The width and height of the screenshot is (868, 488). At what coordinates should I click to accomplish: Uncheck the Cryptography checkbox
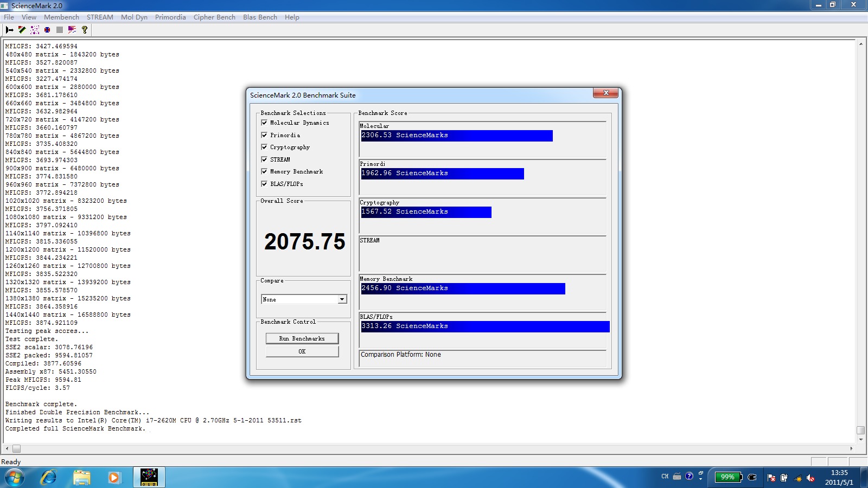pos(264,147)
